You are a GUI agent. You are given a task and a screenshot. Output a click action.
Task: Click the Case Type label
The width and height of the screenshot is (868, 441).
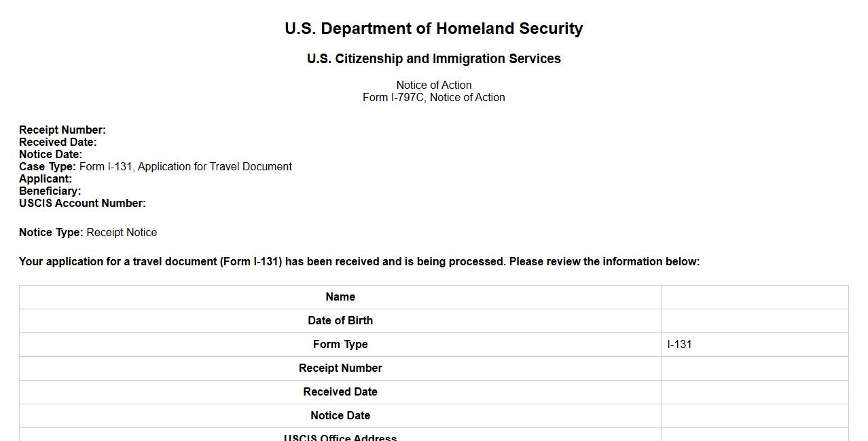(48, 167)
